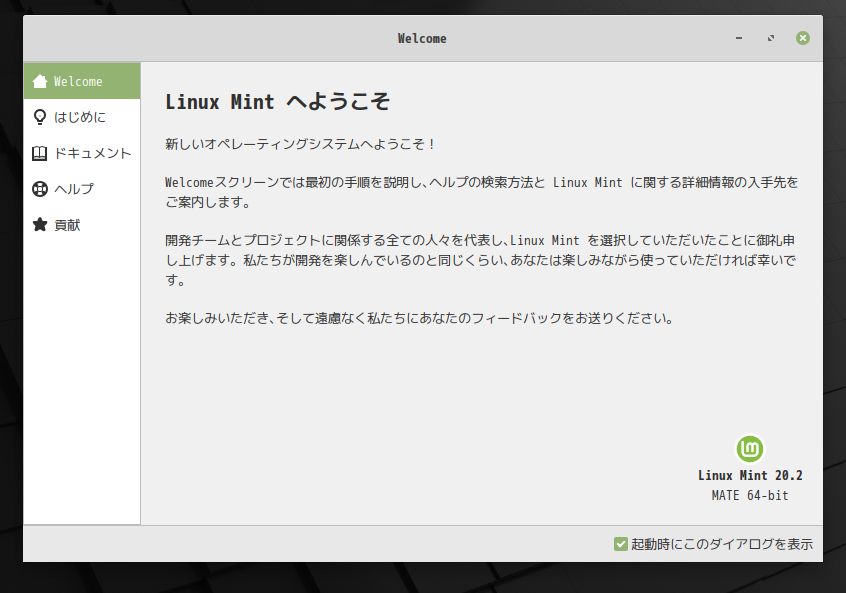Viewport: 846px width, 593px height.
Task: Maximize the Welcome window
Action: [x=771, y=38]
